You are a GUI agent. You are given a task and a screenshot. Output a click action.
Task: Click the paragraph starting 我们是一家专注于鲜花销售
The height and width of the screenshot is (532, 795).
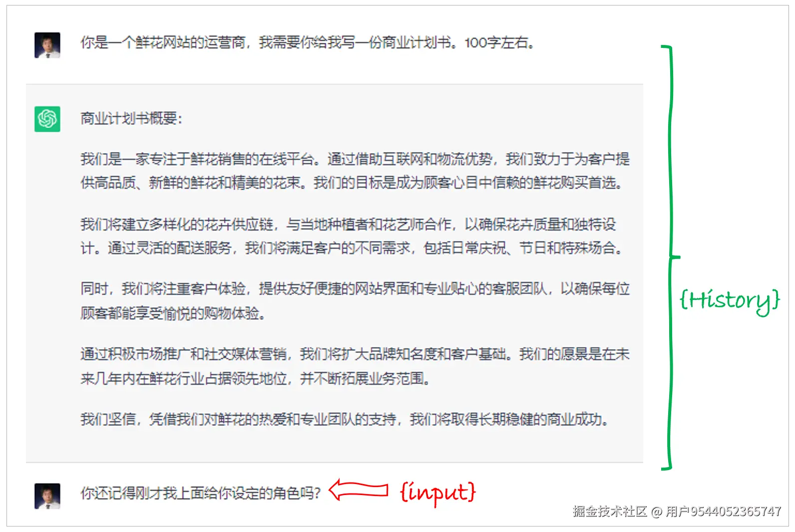tap(355, 171)
